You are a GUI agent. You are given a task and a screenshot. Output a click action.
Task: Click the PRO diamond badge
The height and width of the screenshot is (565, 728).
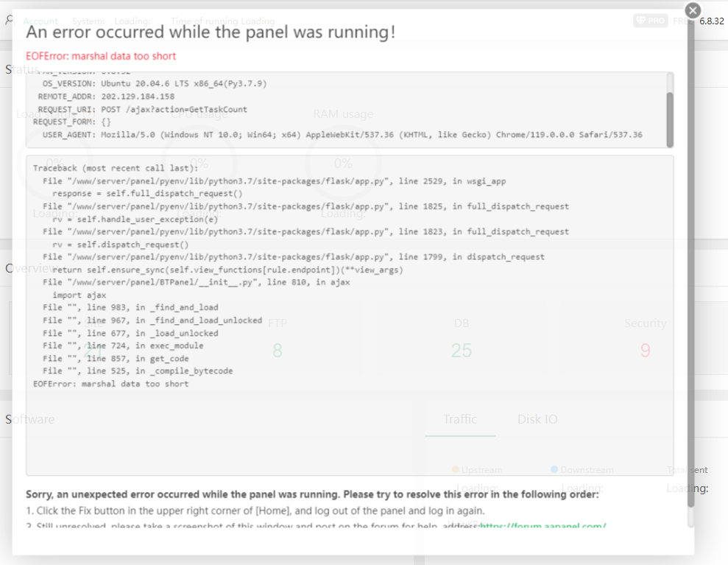coord(650,21)
